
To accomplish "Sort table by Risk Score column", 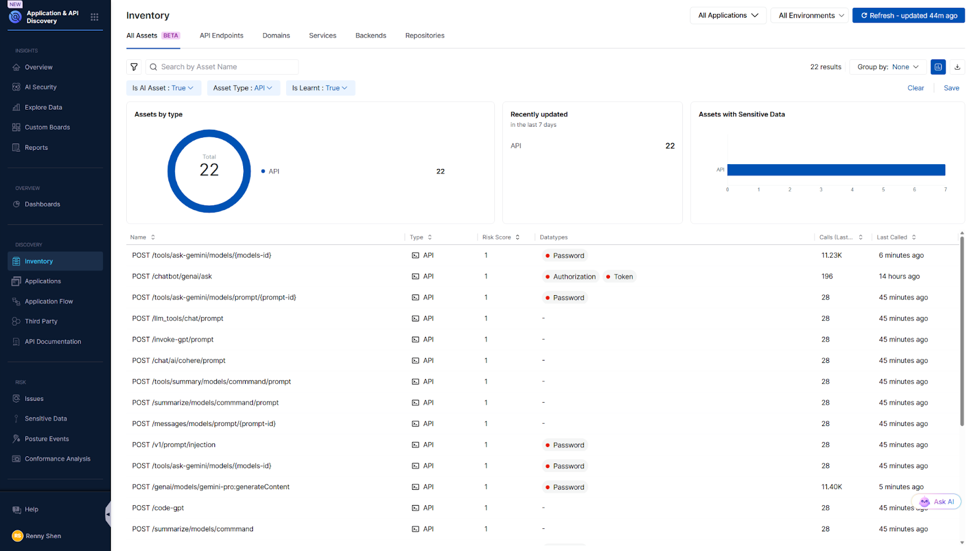I will pyautogui.click(x=500, y=238).
